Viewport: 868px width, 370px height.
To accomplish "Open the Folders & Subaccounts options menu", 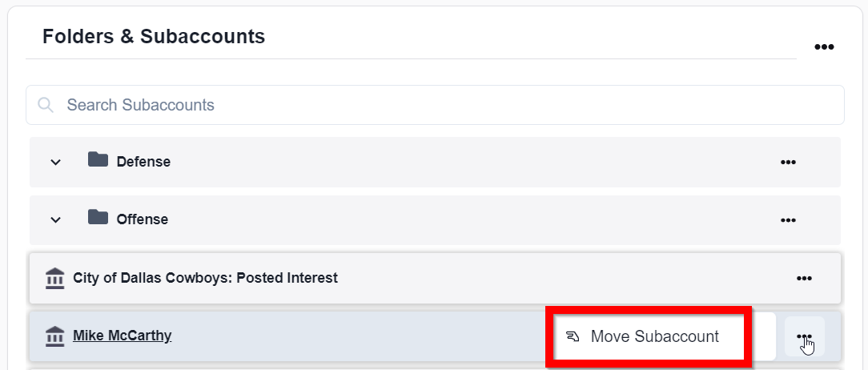I will tap(824, 47).
